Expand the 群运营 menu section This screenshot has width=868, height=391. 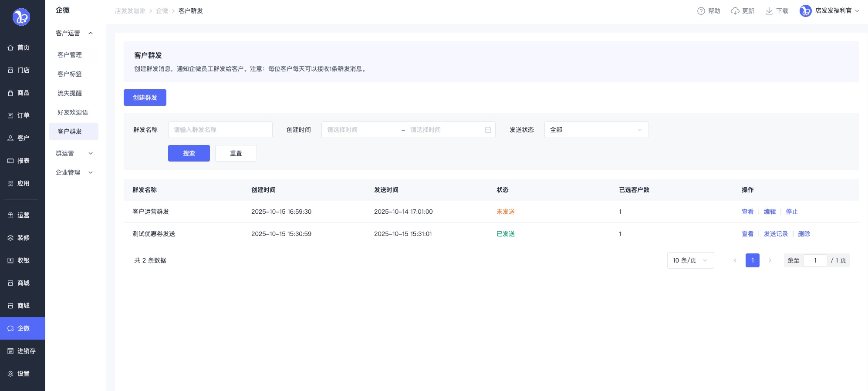pyautogui.click(x=74, y=153)
